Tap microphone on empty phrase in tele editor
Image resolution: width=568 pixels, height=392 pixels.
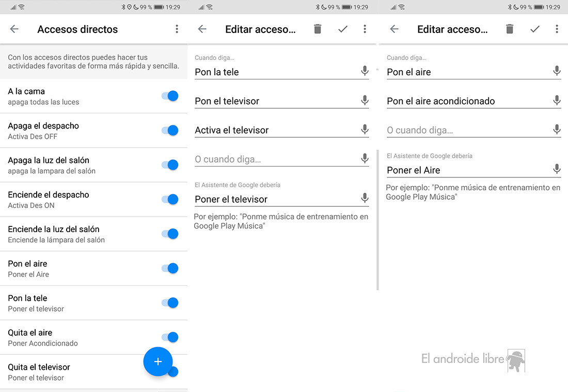point(365,158)
